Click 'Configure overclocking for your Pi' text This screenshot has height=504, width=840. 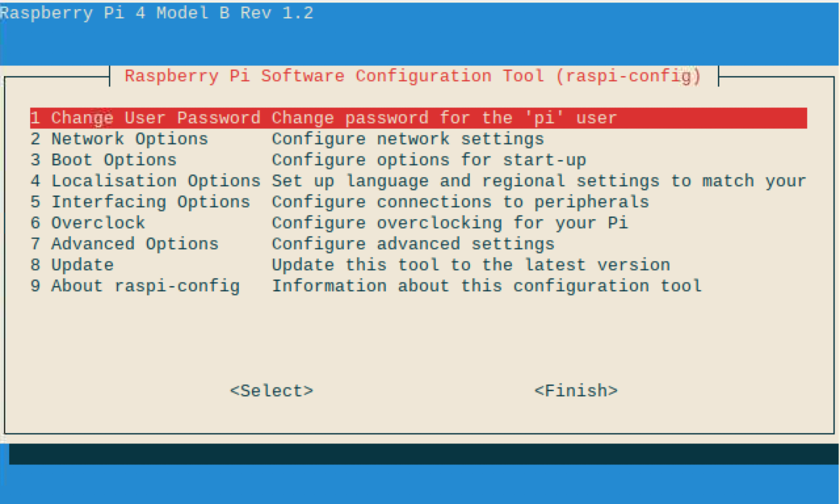coord(450,223)
